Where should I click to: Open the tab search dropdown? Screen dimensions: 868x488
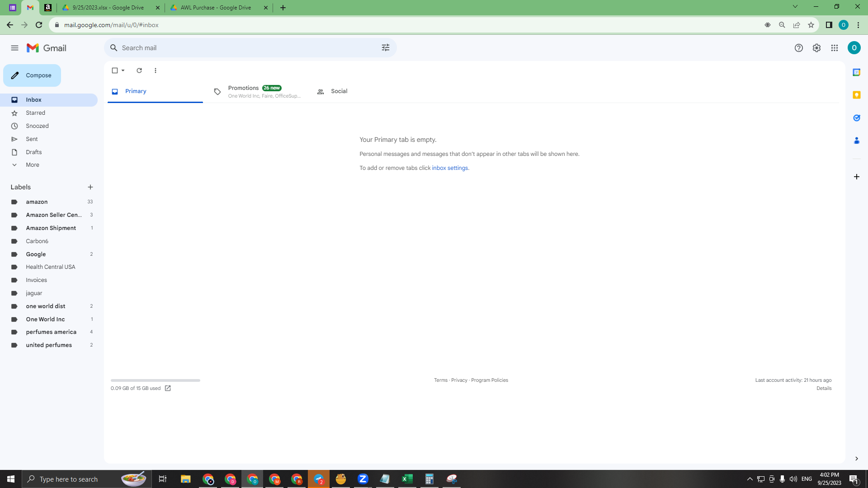795,6
